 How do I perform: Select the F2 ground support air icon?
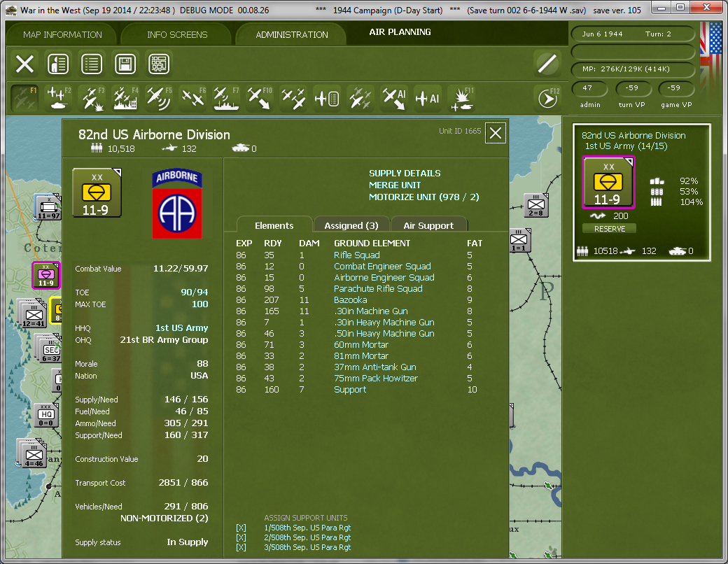point(59,98)
